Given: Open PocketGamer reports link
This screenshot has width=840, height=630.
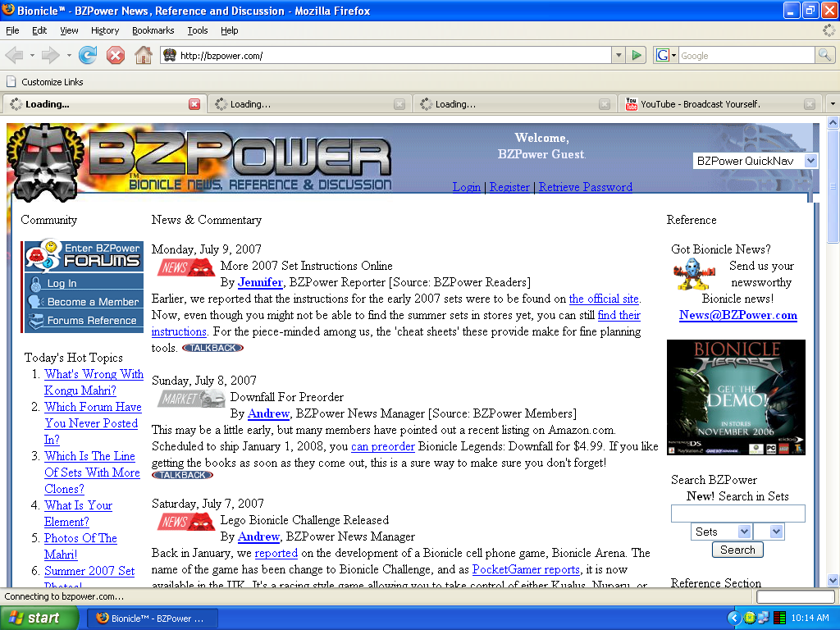Looking at the screenshot, I should [526, 569].
